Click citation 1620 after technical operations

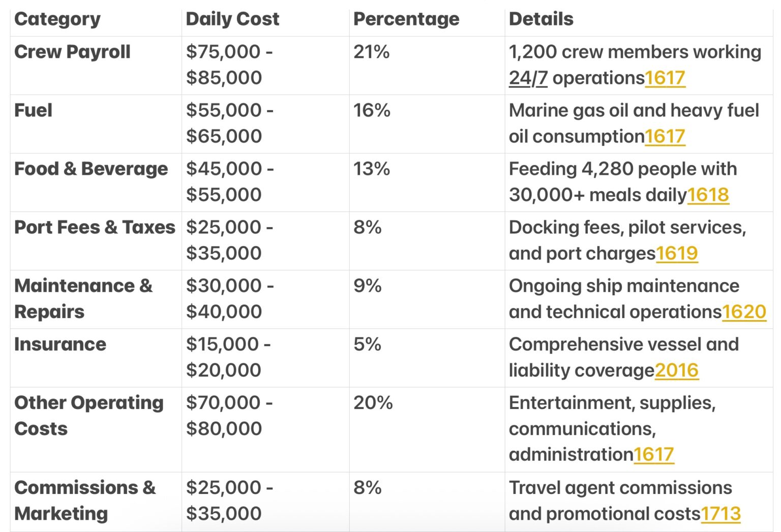743,312
